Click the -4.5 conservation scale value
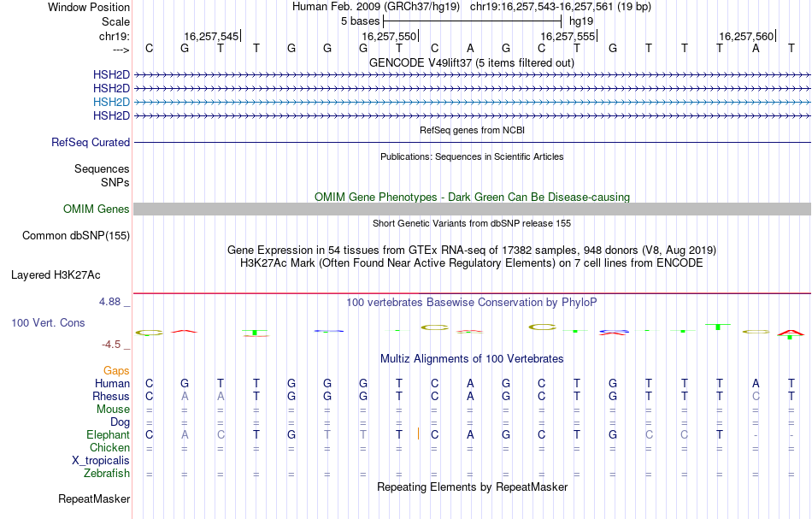 (111, 345)
